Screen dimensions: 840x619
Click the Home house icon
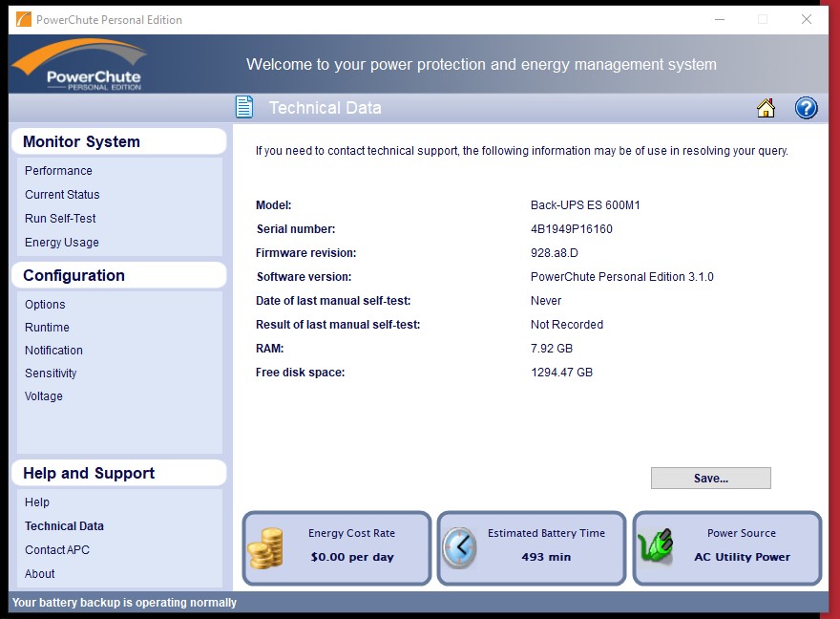click(x=766, y=108)
